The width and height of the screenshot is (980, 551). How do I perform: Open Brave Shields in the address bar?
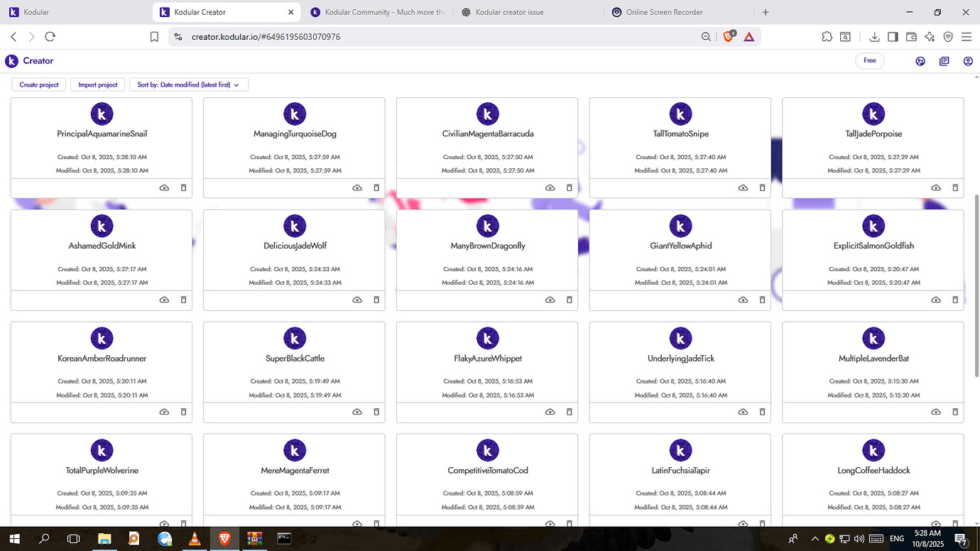(729, 36)
